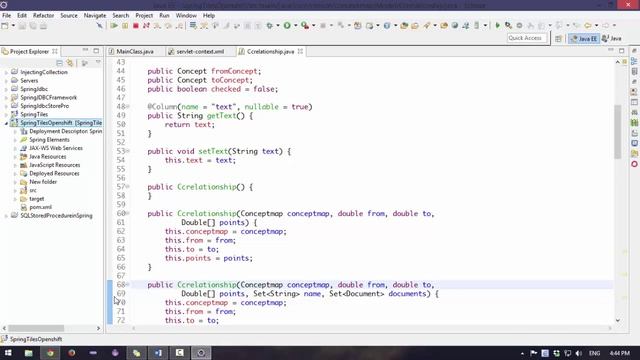Screen dimensions: 640x360
Task: Click the Link with Editor icon
Action: (70, 63)
